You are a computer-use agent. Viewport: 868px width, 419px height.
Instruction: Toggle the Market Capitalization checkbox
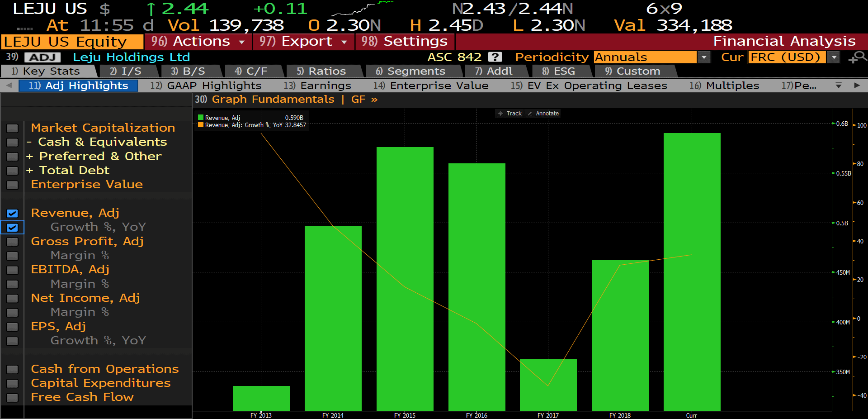click(x=12, y=128)
